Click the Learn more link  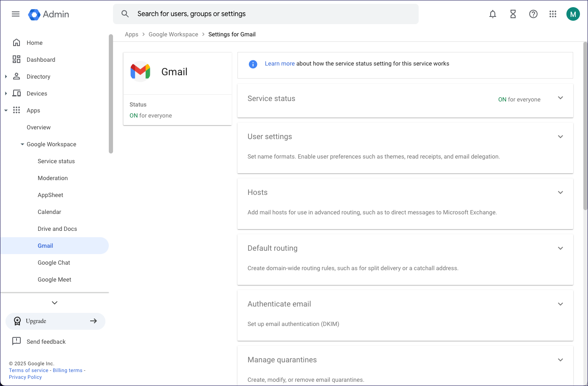[x=279, y=64]
